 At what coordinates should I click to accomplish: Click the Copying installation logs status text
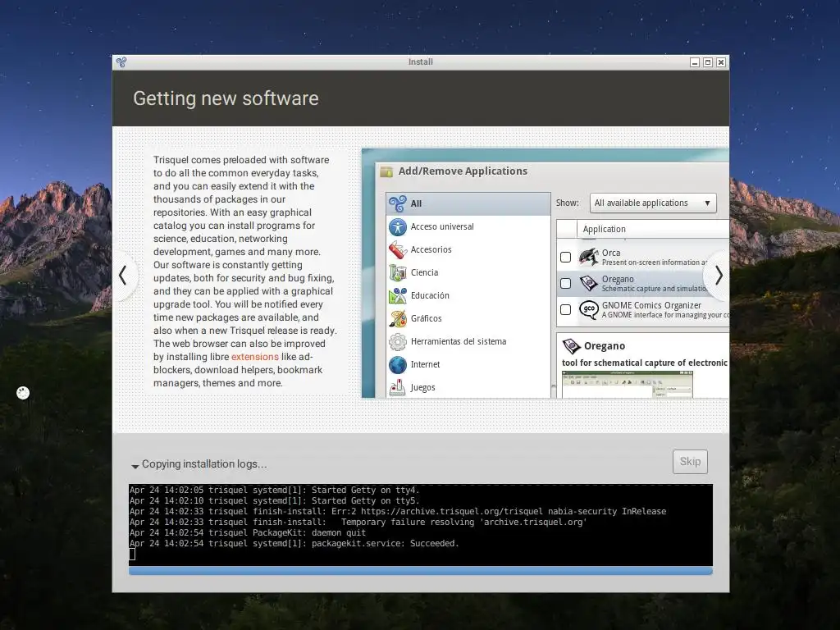(x=204, y=464)
